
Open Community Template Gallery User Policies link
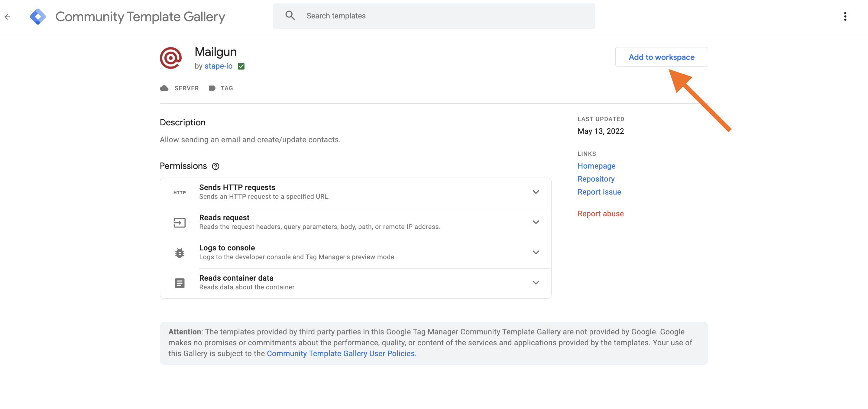point(341,354)
